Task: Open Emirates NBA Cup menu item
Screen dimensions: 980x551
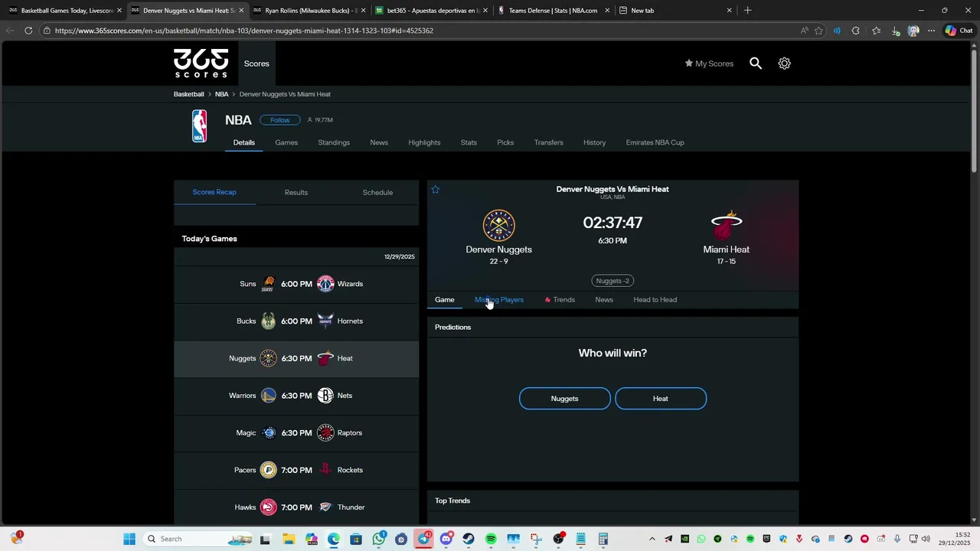Action: [655, 142]
